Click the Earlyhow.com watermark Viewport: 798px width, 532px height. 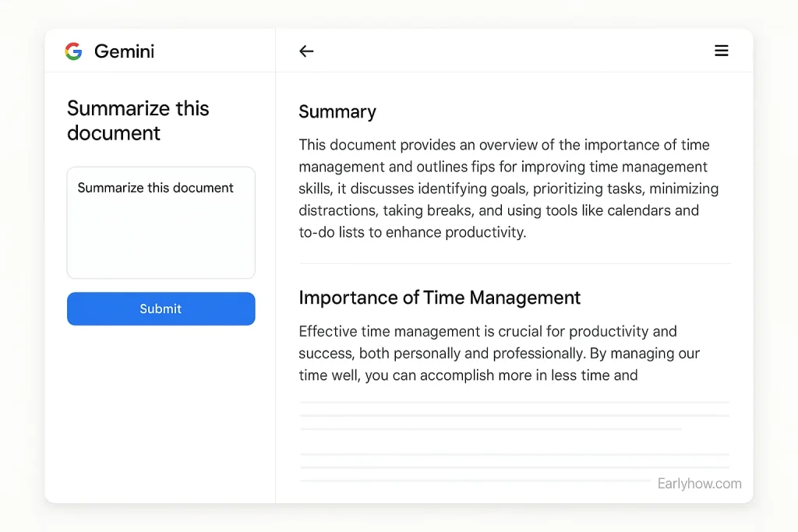point(699,484)
